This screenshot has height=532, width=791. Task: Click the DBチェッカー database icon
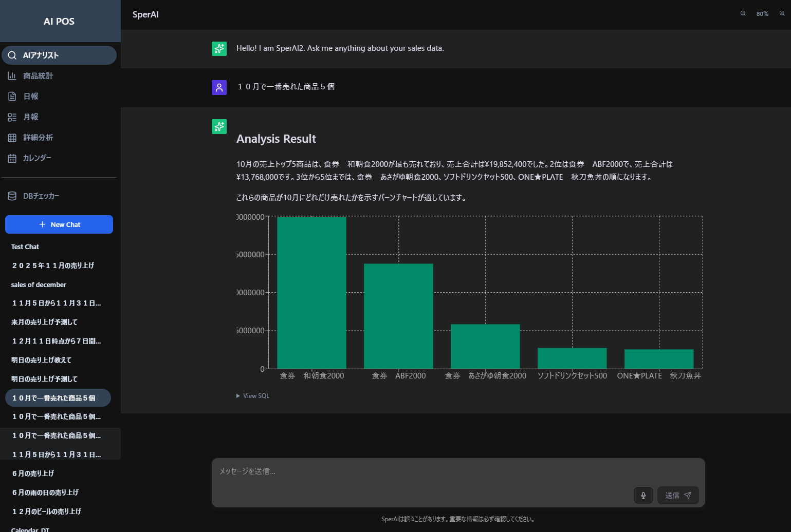coord(12,196)
